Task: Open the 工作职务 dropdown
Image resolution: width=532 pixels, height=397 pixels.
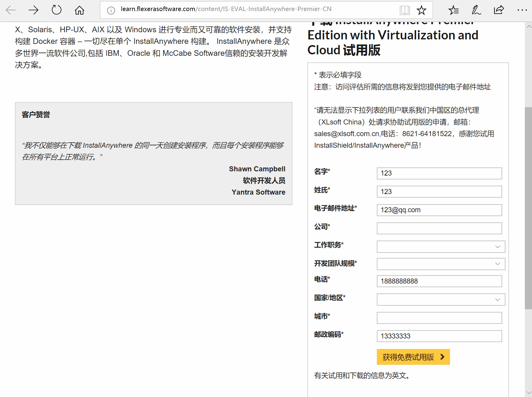Action: tap(441, 247)
